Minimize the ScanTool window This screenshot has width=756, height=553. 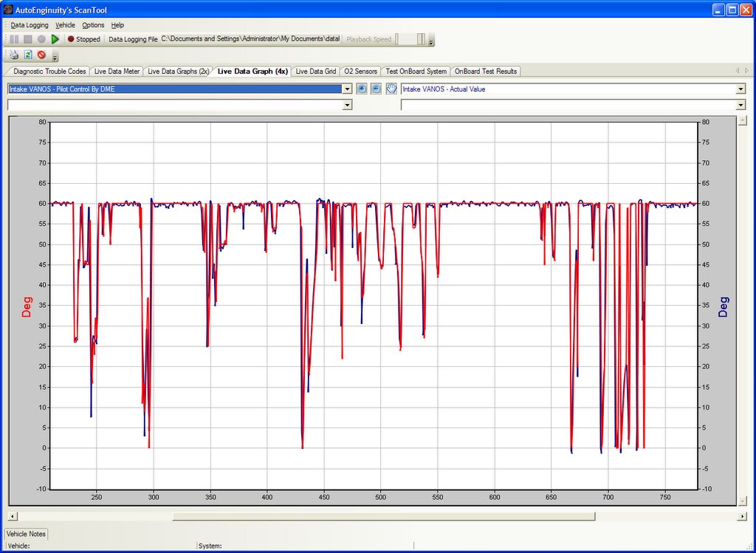click(x=719, y=10)
